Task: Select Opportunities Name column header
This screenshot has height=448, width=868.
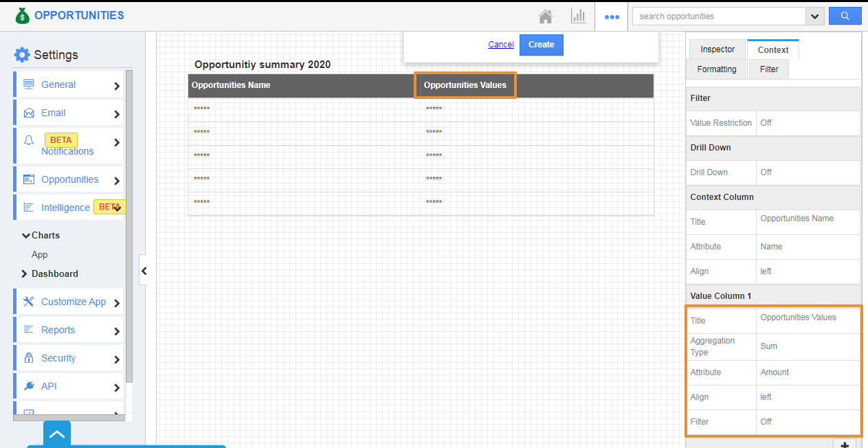Action: tap(231, 85)
